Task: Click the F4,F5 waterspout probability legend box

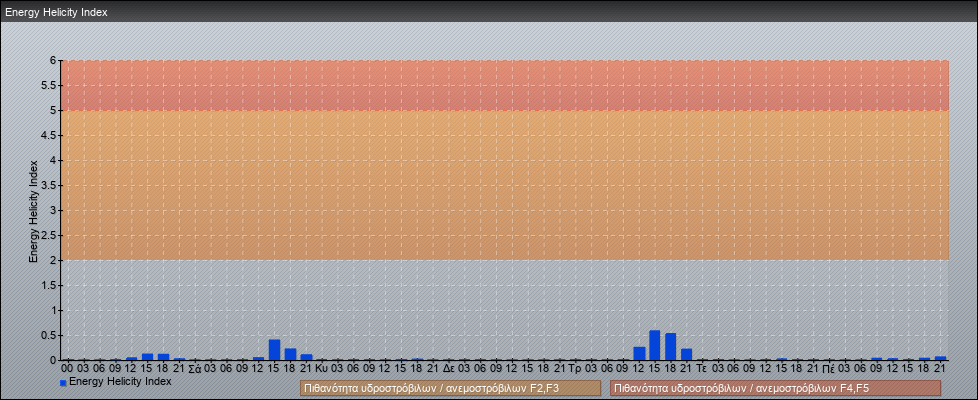Action: coord(775,388)
